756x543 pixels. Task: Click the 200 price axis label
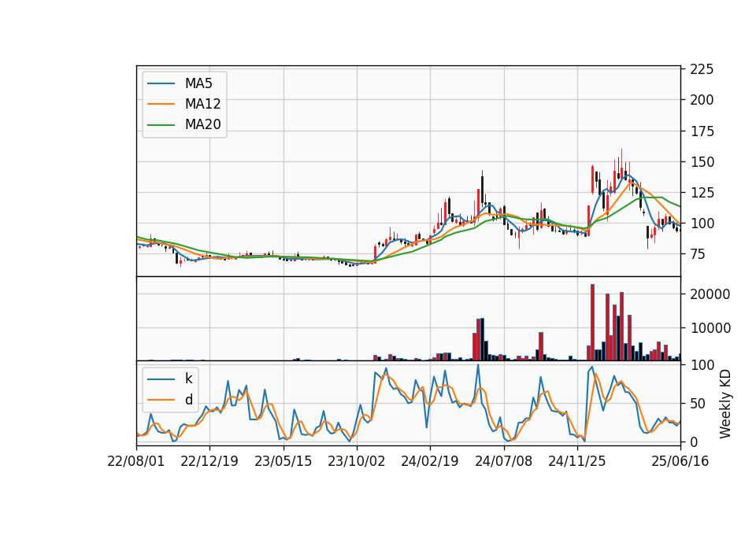click(702, 100)
